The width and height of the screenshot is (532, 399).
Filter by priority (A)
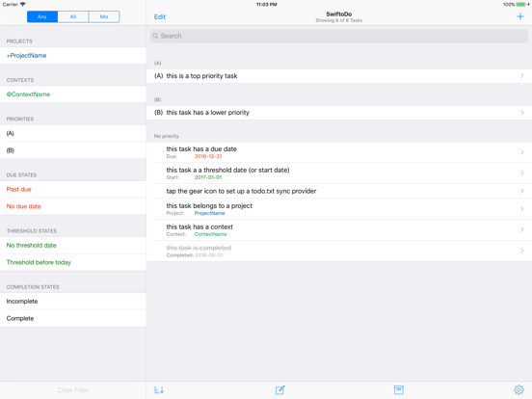73,133
